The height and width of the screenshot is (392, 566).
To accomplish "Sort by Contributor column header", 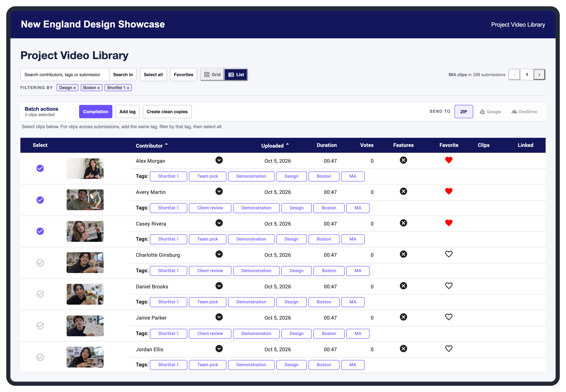I will point(152,146).
